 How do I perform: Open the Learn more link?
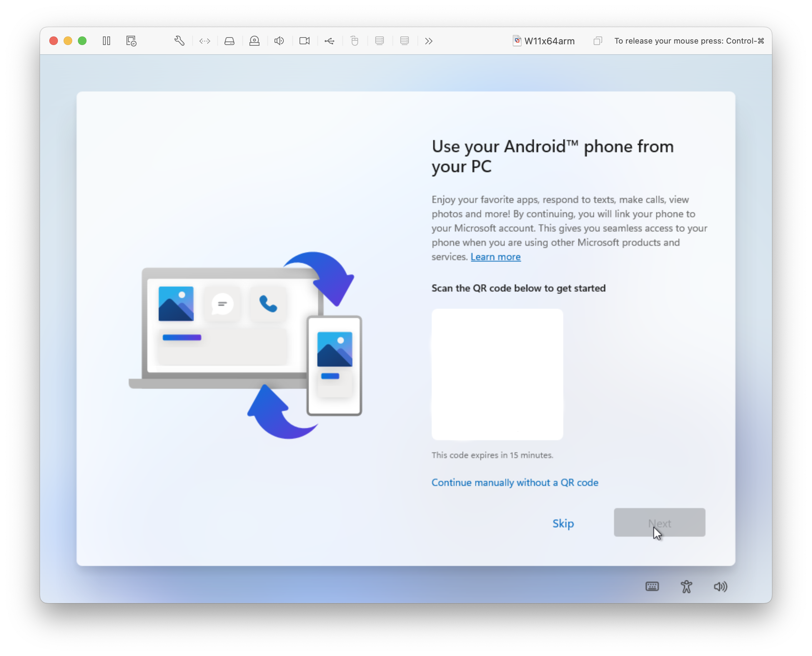point(495,257)
